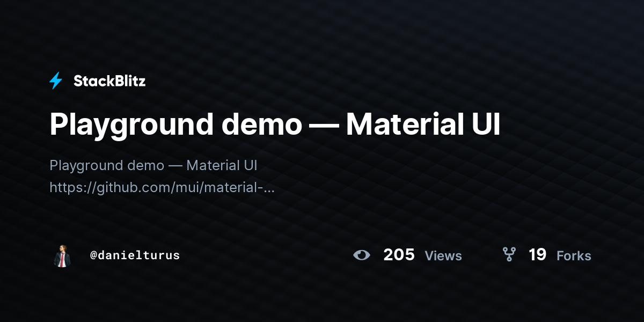Open the StackBlitz wordmark link

coord(109,81)
